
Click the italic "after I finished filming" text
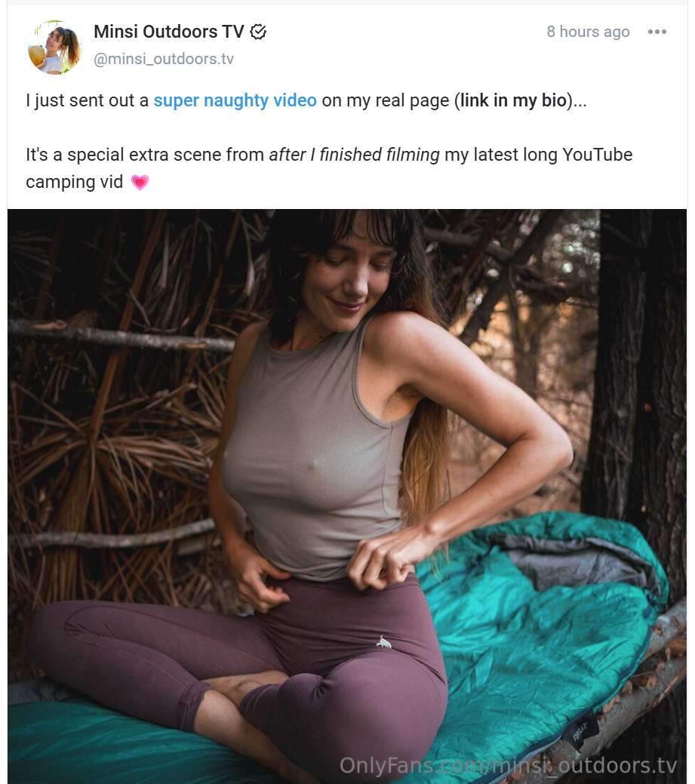click(354, 155)
